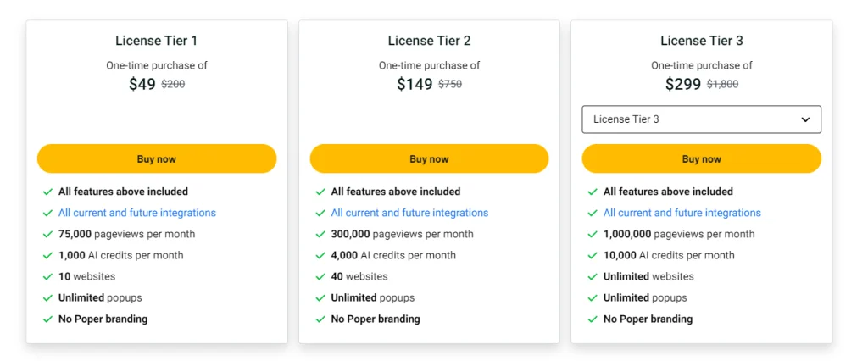Open Tier 2 current and future integrations link
The height and width of the screenshot is (361, 868).
[409, 213]
